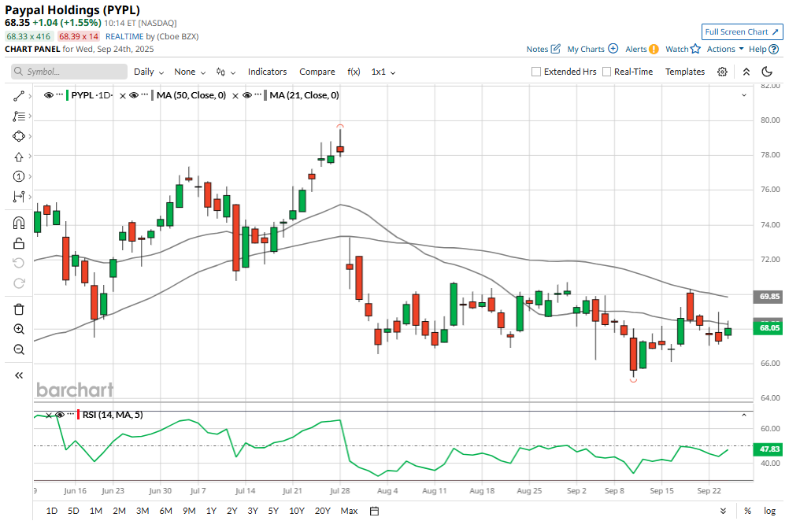Open more options for MA 21 indicator
800x532 pixels.
[x=258, y=95]
